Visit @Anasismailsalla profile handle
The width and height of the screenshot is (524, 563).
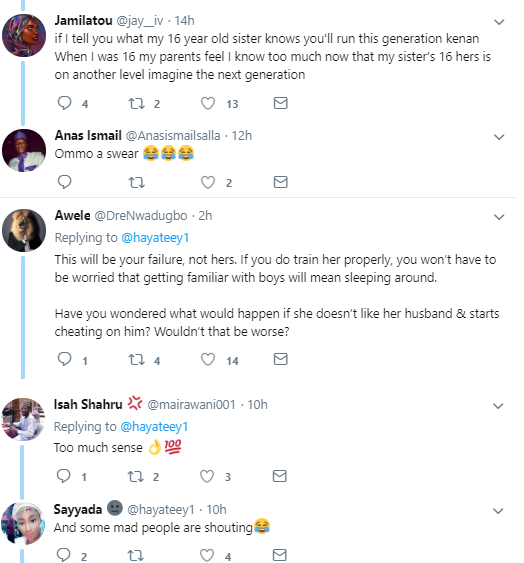[173, 136]
